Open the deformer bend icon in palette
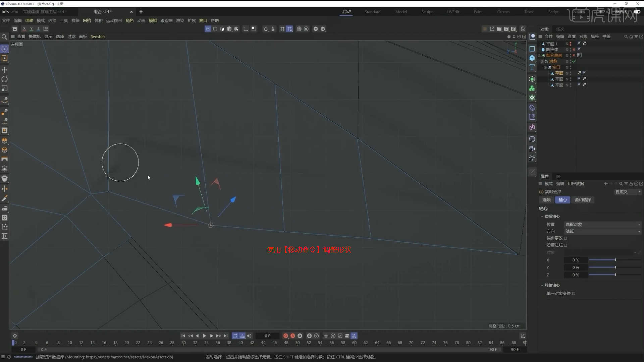 click(x=532, y=108)
